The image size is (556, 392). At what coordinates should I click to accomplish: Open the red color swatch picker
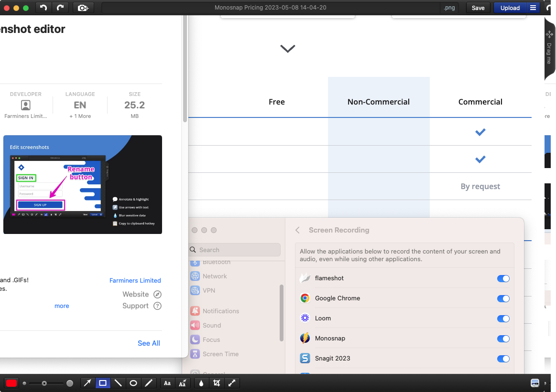11,383
